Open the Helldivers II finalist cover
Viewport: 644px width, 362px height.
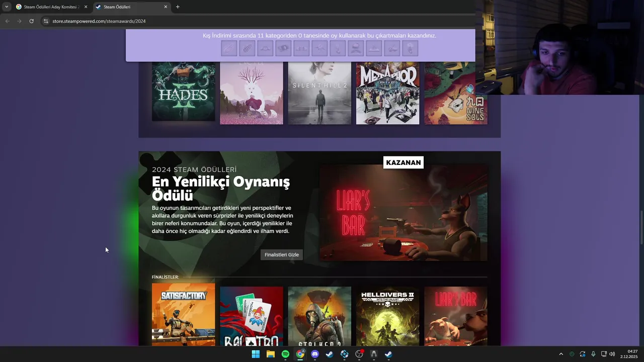(x=387, y=316)
